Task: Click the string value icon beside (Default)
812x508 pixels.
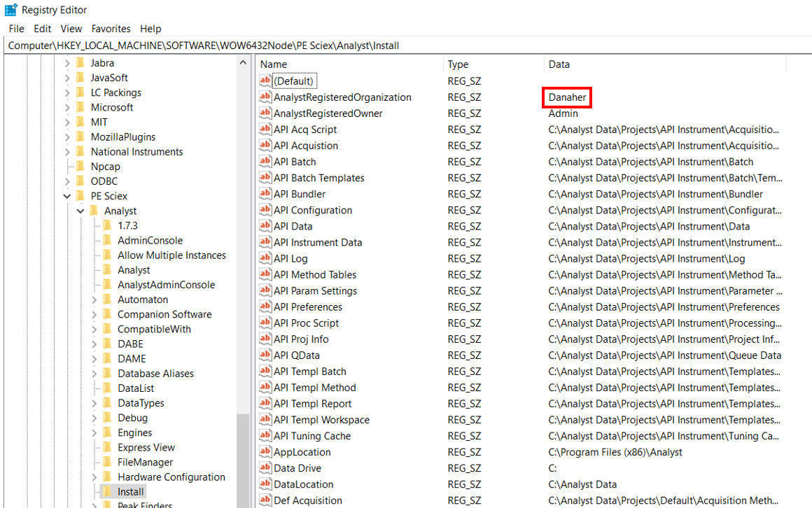Action: pos(265,80)
